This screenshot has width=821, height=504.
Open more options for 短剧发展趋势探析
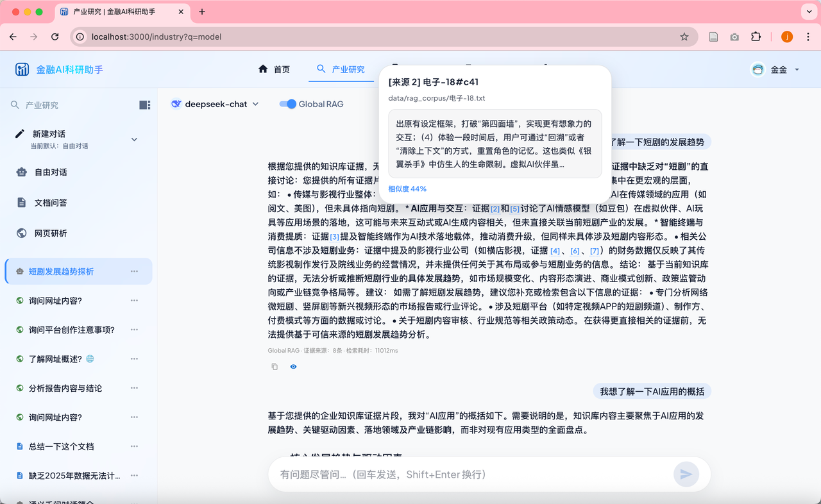[x=134, y=271]
